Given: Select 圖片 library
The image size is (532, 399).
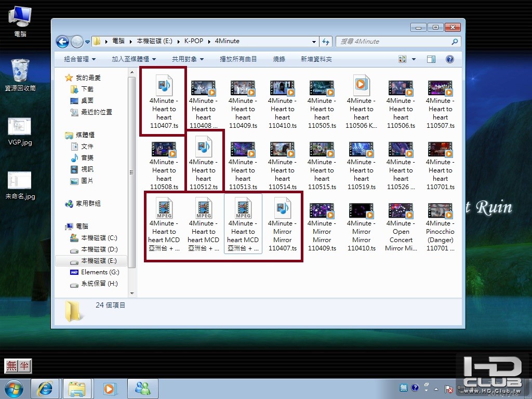Looking at the screenshot, I should pos(82,180).
